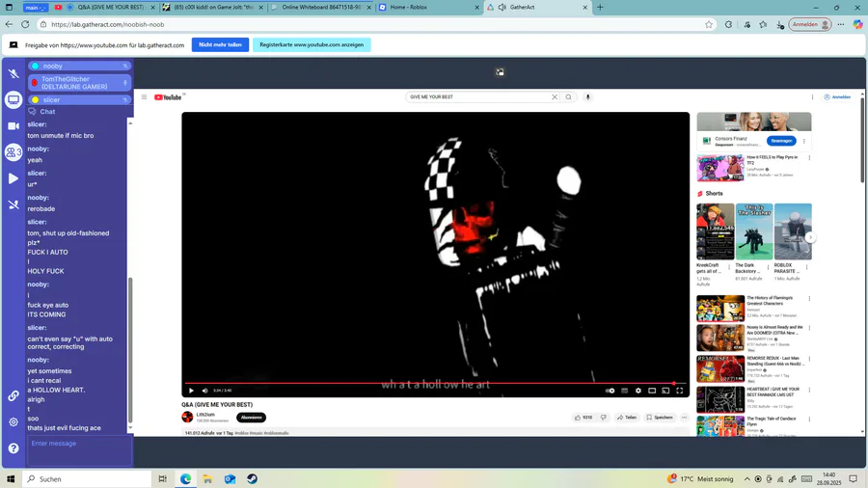
Task: Click the play media icon in GatherAct sidebar
Action: (x=14, y=178)
